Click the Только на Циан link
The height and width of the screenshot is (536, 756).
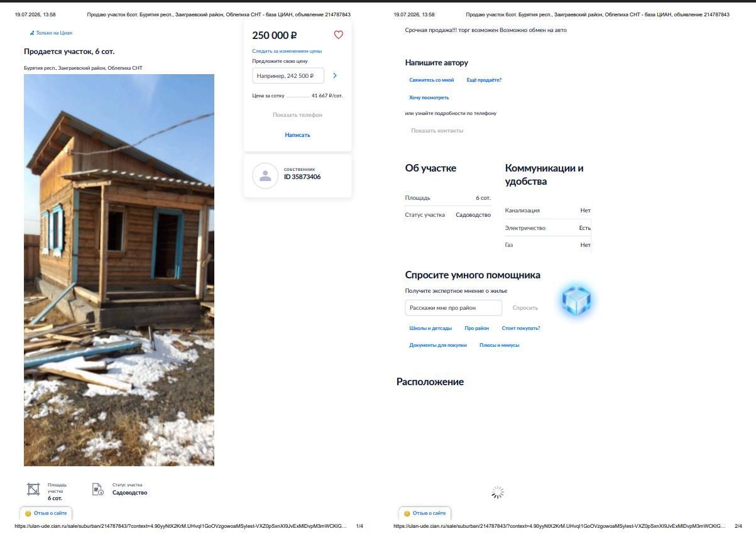54,33
